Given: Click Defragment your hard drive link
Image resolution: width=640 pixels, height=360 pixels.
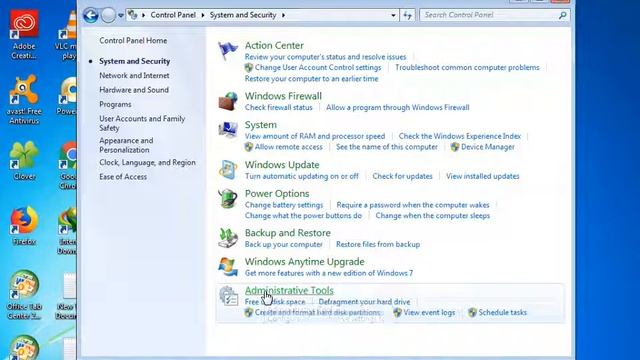Looking at the screenshot, I should pyautogui.click(x=364, y=302).
